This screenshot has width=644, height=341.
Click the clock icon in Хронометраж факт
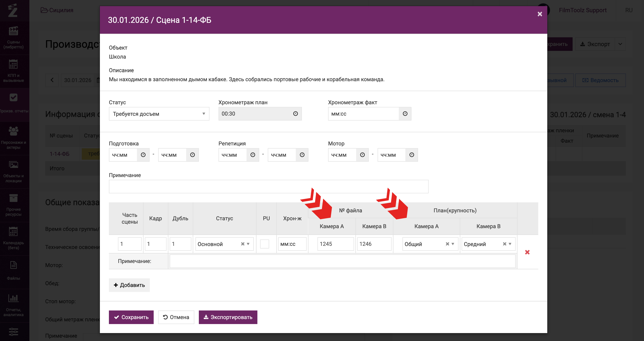click(405, 114)
